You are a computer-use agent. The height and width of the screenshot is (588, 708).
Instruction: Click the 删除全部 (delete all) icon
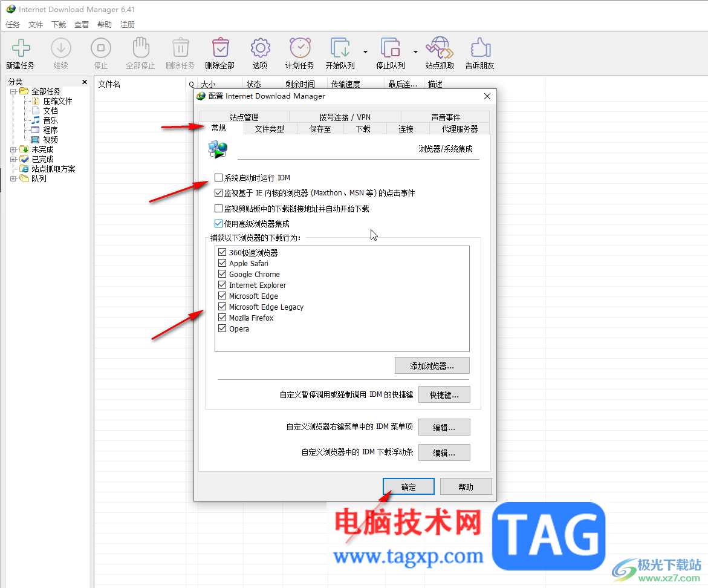220,48
